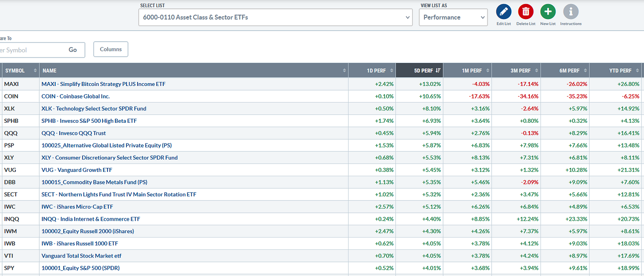Click the Columns button
644x276 pixels.
(111, 49)
